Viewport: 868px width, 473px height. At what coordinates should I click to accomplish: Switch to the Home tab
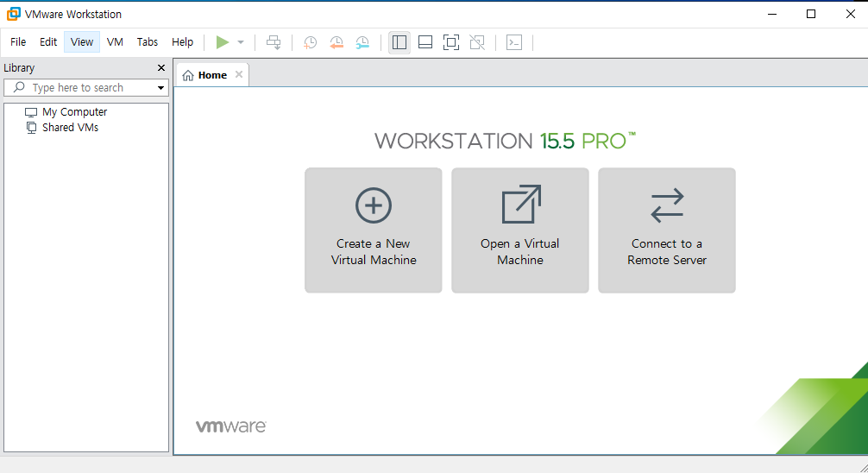pyautogui.click(x=212, y=75)
